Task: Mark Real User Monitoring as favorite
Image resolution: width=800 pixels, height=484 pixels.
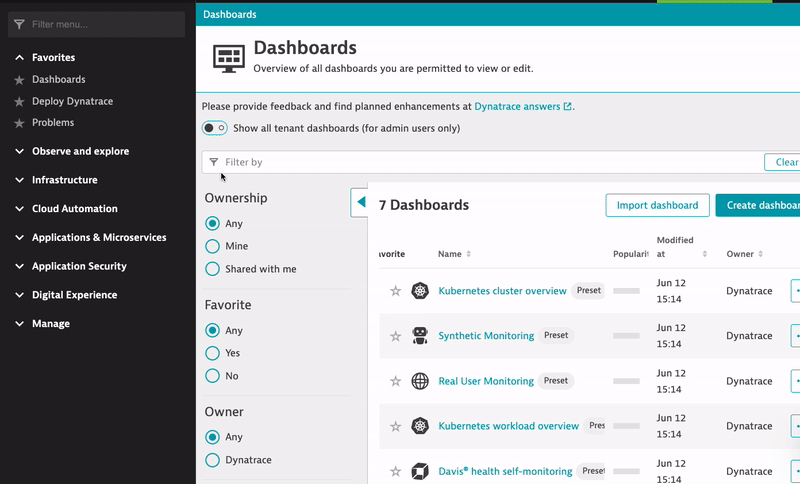Action: point(395,381)
